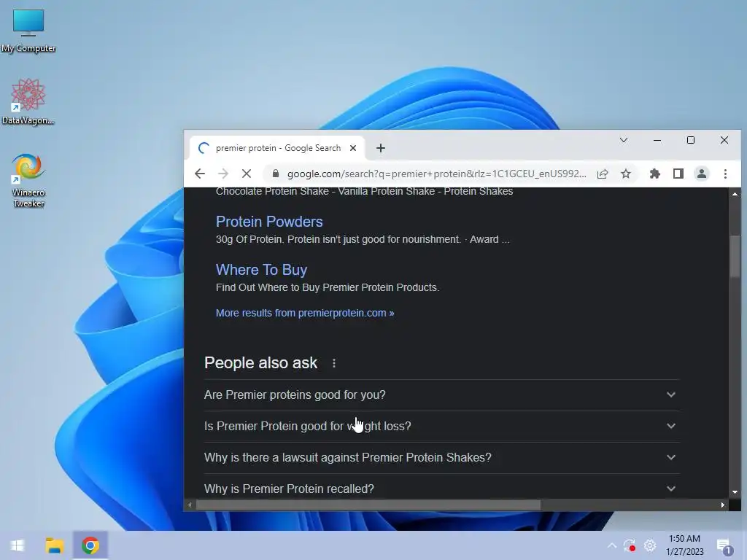Go back using Chrome's back arrow
This screenshot has width=747, height=560.
point(200,174)
